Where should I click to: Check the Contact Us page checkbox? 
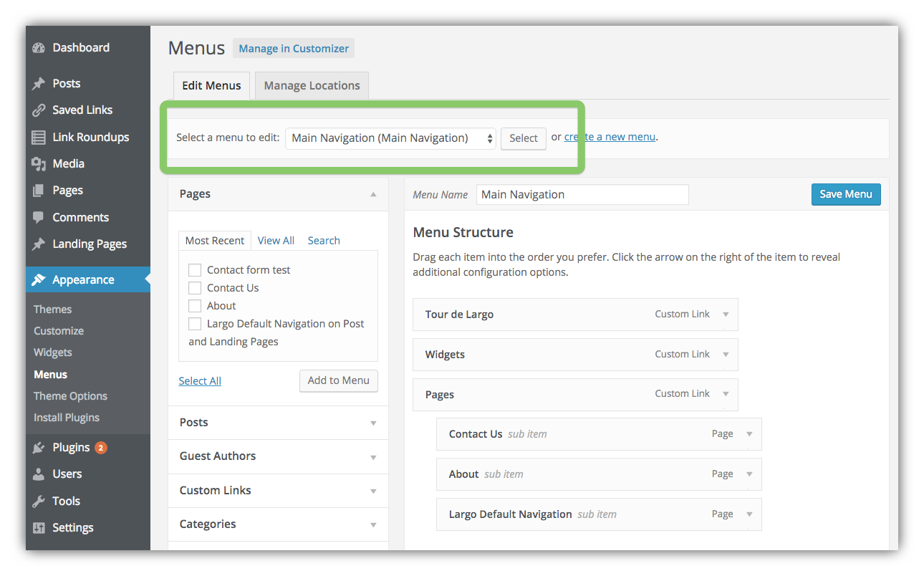[x=195, y=288]
